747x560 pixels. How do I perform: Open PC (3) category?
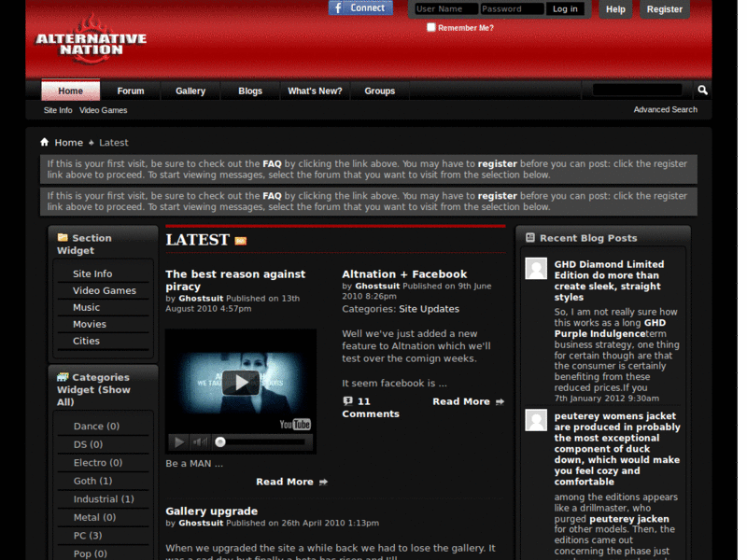[x=88, y=535]
